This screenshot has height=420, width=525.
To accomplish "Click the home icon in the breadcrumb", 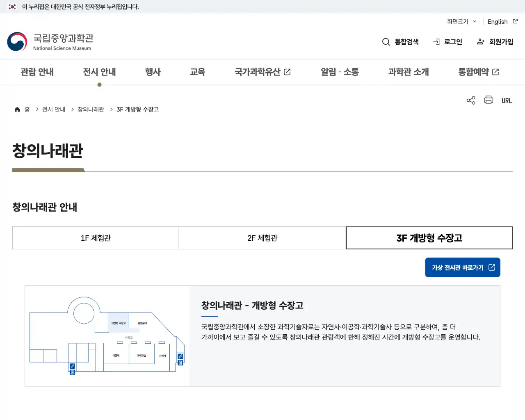I will point(17,109).
